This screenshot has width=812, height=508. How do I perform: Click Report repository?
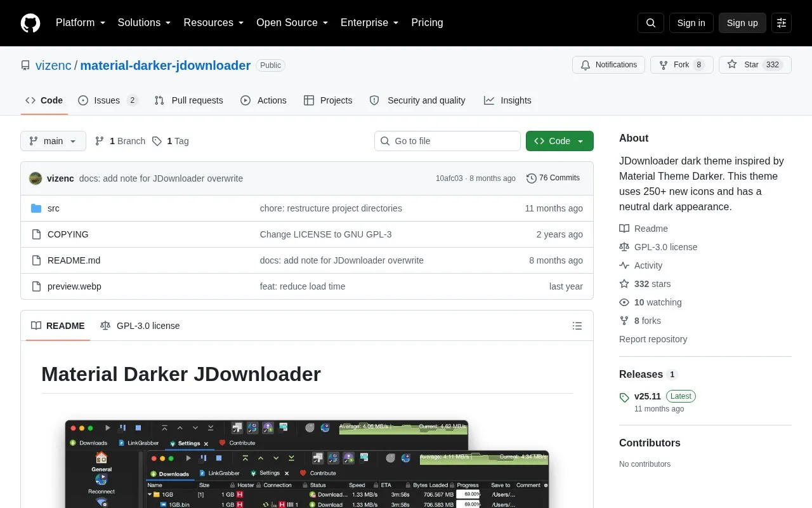click(x=653, y=339)
